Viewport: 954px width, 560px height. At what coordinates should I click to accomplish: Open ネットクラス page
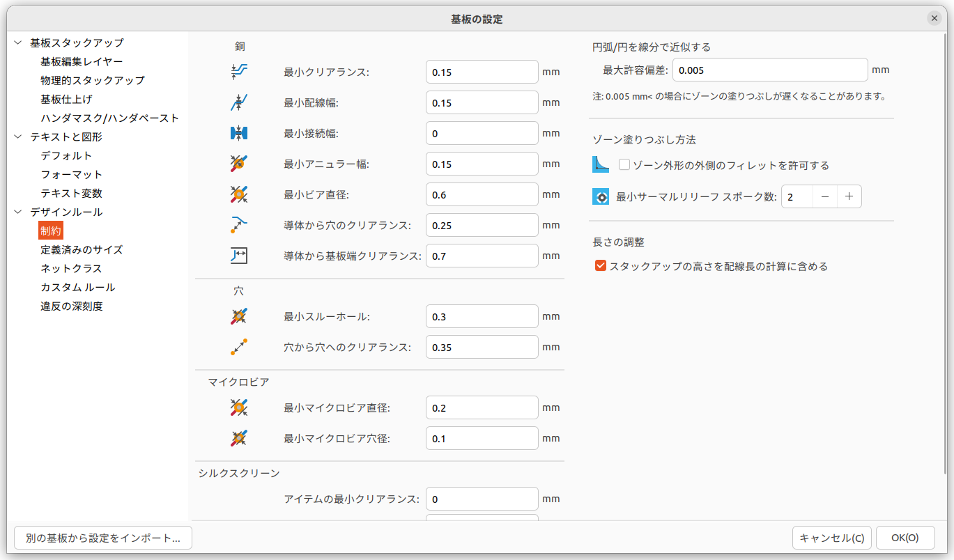pos(71,268)
